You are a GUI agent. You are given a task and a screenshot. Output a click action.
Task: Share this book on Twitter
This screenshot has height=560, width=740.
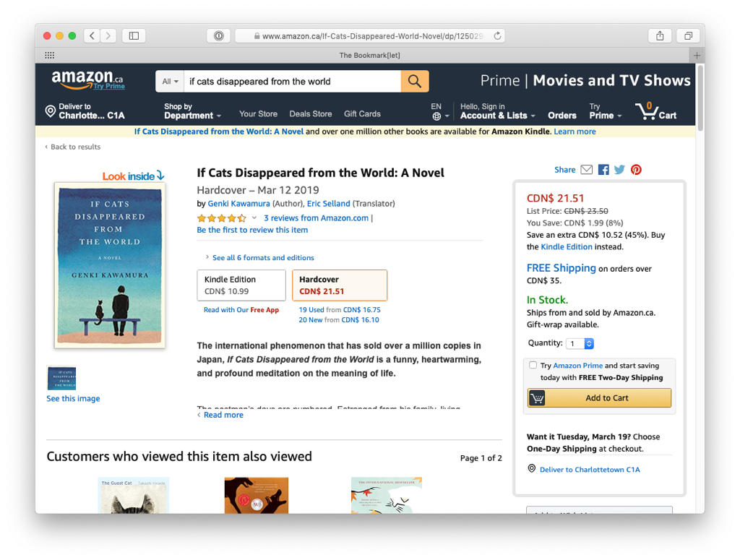click(619, 169)
